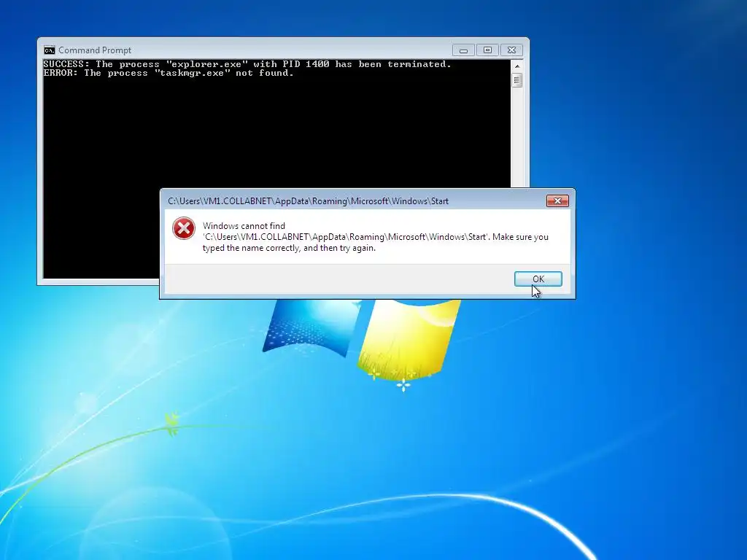Click the 'Command Prompt' window title text
747x560 pixels.
95,50
